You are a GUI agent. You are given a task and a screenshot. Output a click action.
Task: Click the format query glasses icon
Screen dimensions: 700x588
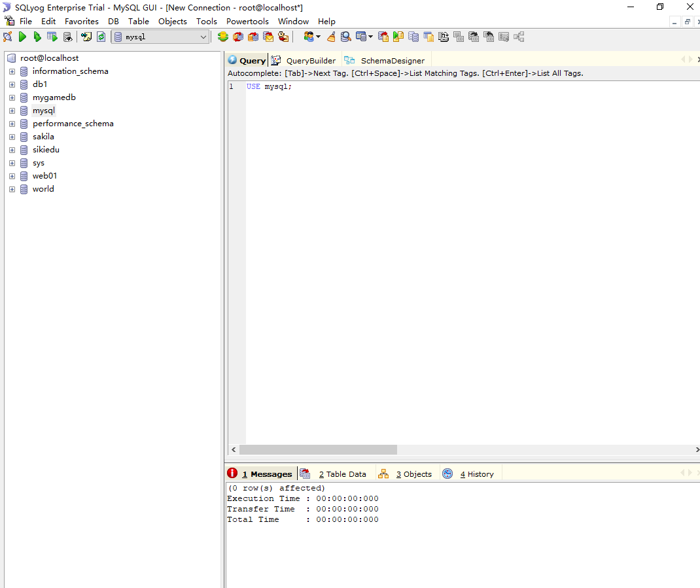click(x=86, y=37)
